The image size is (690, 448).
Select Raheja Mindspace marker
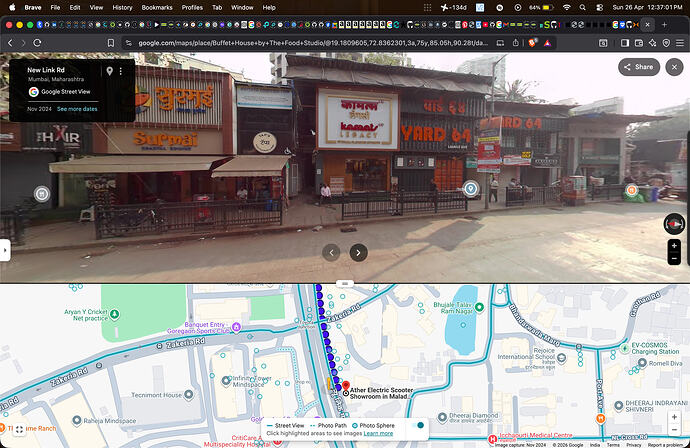click(x=77, y=420)
